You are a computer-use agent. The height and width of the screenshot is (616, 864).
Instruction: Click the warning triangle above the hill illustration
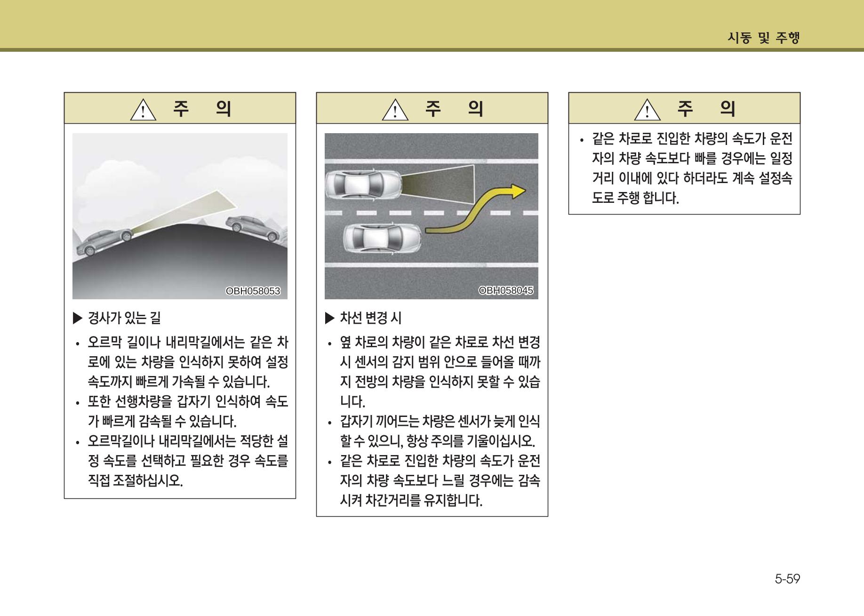point(144,110)
